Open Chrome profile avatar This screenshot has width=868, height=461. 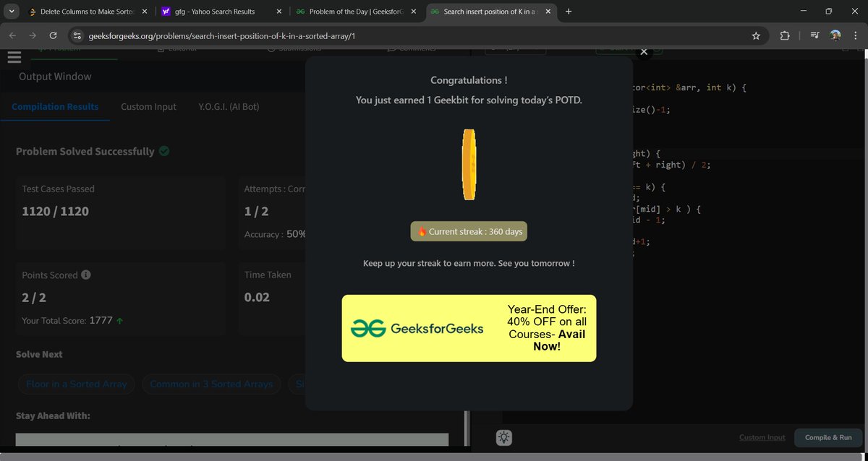(x=835, y=35)
